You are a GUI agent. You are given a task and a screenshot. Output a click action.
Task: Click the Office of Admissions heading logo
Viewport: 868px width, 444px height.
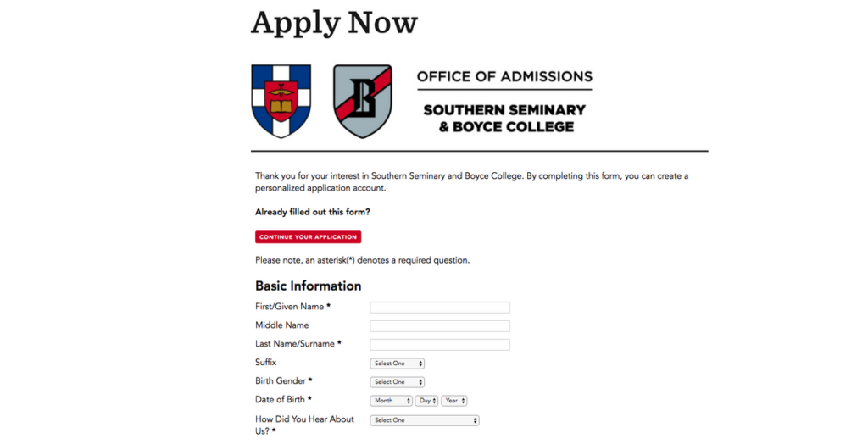click(x=504, y=76)
